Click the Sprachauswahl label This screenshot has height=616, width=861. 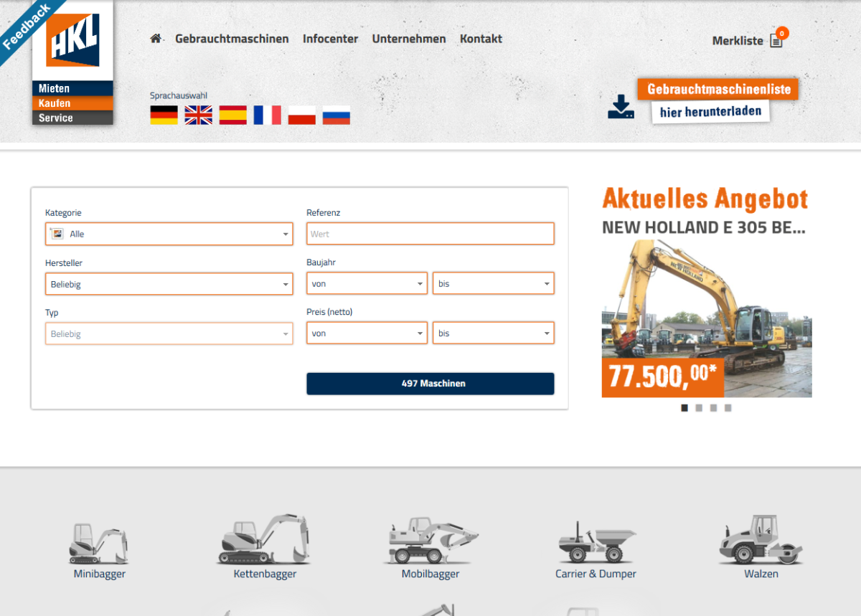[179, 95]
